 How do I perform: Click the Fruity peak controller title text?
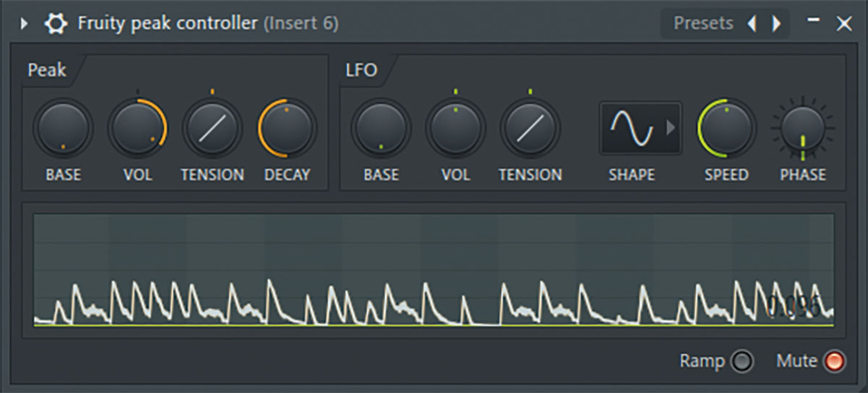point(168,23)
